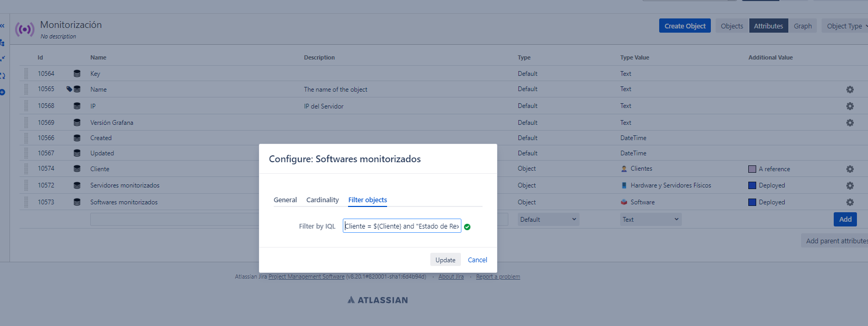Open gear settings for Versión Grafana attribute

(x=850, y=122)
